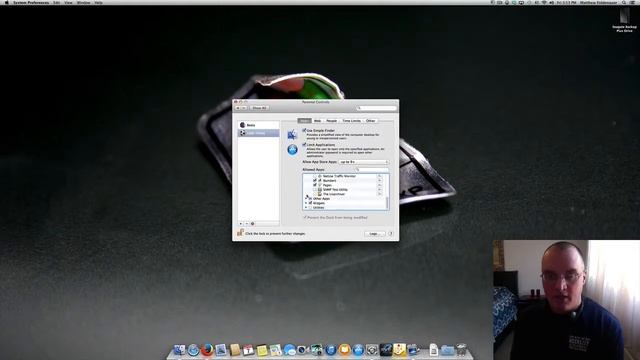Screen dimensions: 640x360
Task: Add a user with plus button
Action: pos(241,224)
